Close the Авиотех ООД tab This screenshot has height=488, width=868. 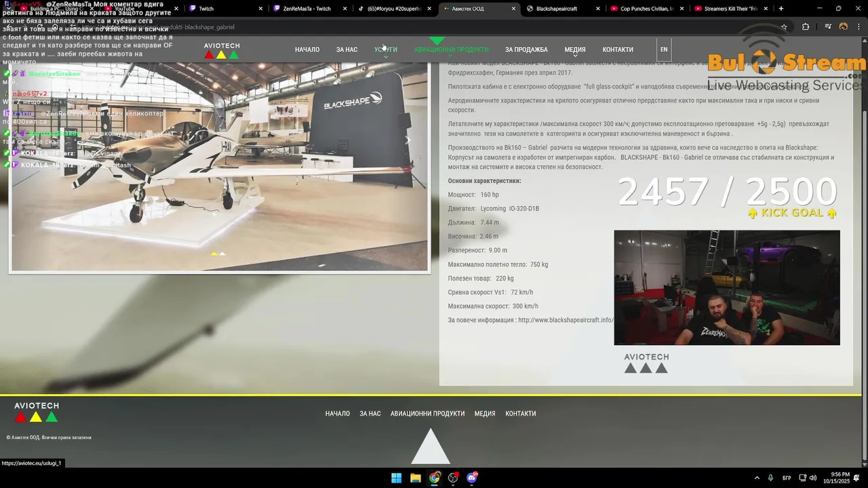(514, 9)
